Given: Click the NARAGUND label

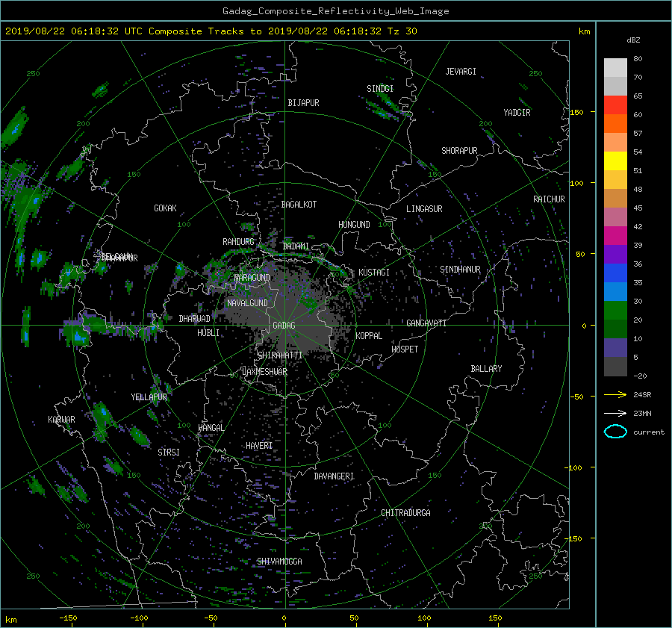Looking at the screenshot, I should coord(252,278).
